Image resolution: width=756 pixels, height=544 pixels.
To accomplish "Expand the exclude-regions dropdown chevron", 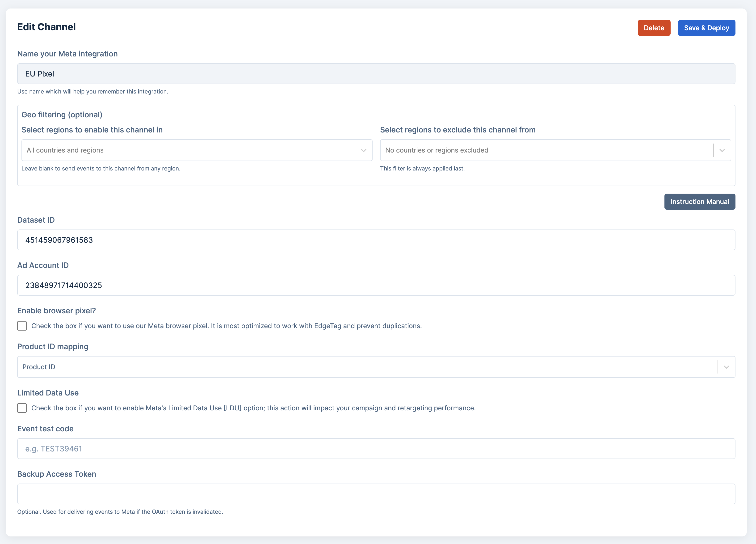I will [722, 150].
